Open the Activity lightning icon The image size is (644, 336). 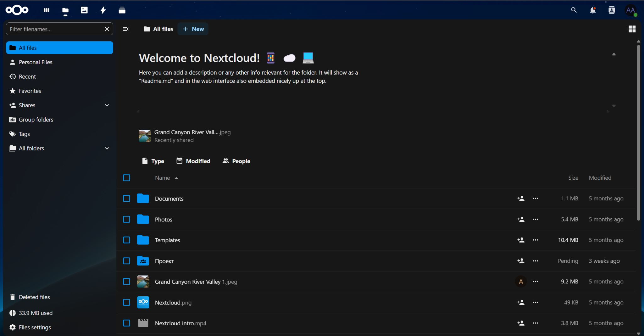click(x=103, y=10)
